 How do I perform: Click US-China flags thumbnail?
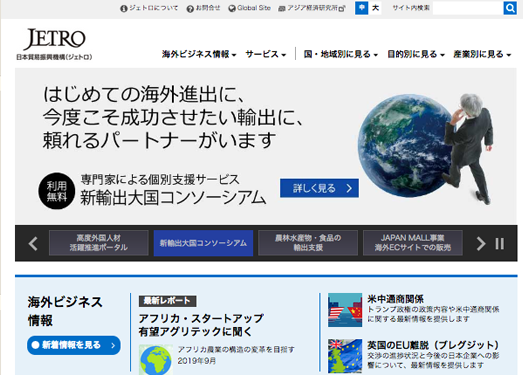pyautogui.click(x=345, y=310)
